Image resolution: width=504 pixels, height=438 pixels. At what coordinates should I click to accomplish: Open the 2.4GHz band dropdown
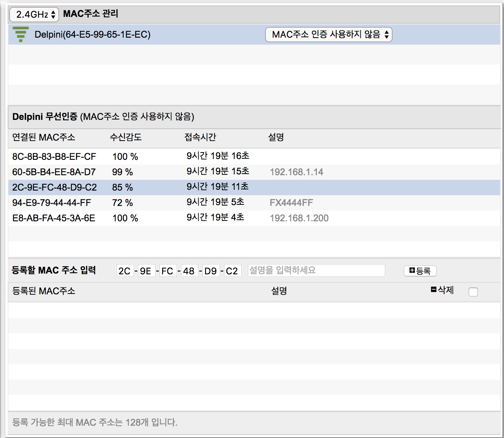coord(34,15)
